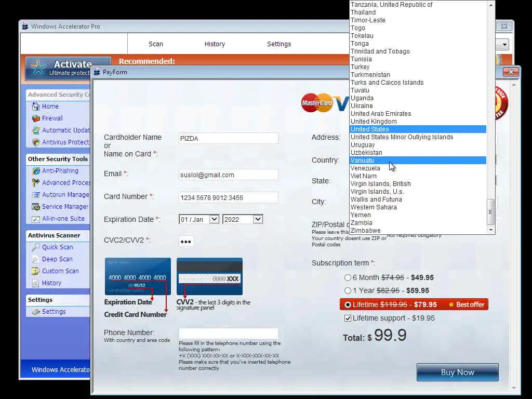Click the Activate star icon
This screenshot has height=399, width=532.
tap(37, 68)
